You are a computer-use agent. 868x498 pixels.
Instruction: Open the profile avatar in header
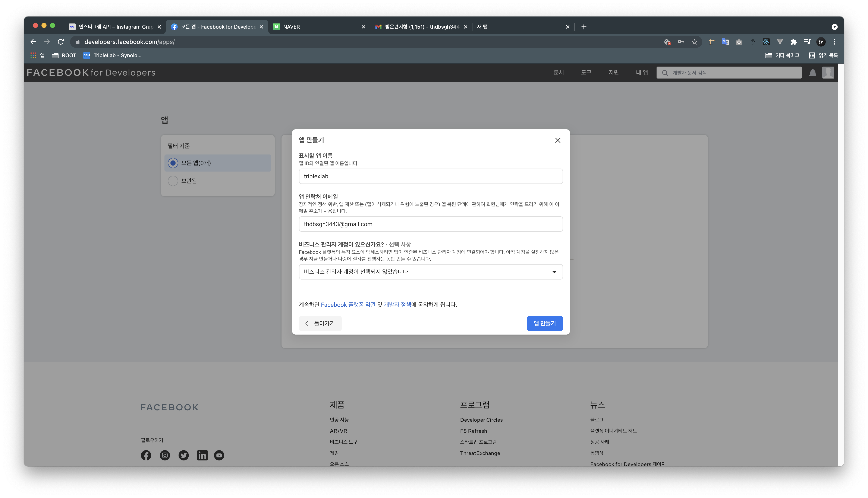(828, 73)
